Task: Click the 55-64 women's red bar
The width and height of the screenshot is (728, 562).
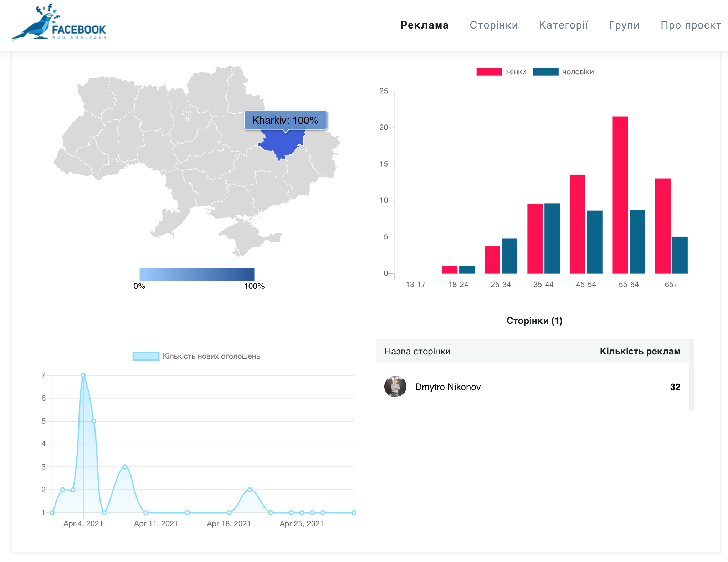Action: [x=620, y=194]
